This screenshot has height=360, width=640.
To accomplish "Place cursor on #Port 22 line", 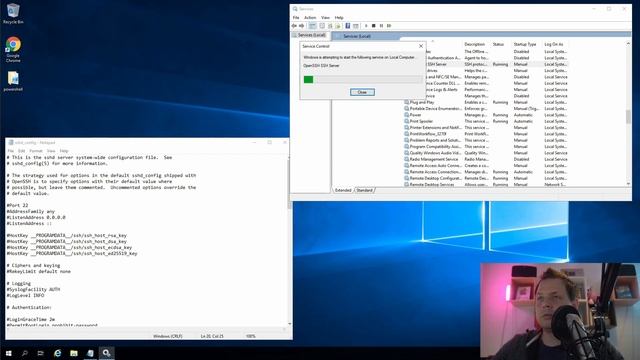I will (18, 205).
